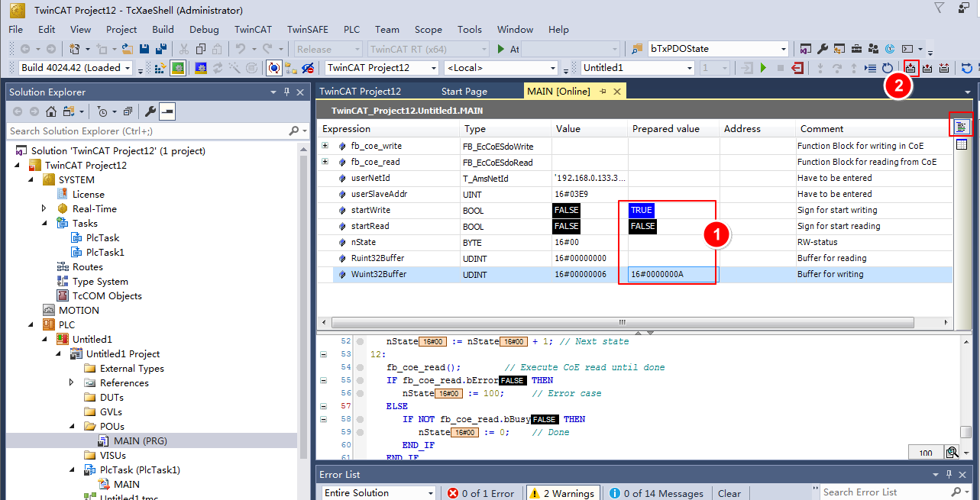The height and width of the screenshot is (500, 980).
Task: Select the License tree item
Action: point(89,194)
